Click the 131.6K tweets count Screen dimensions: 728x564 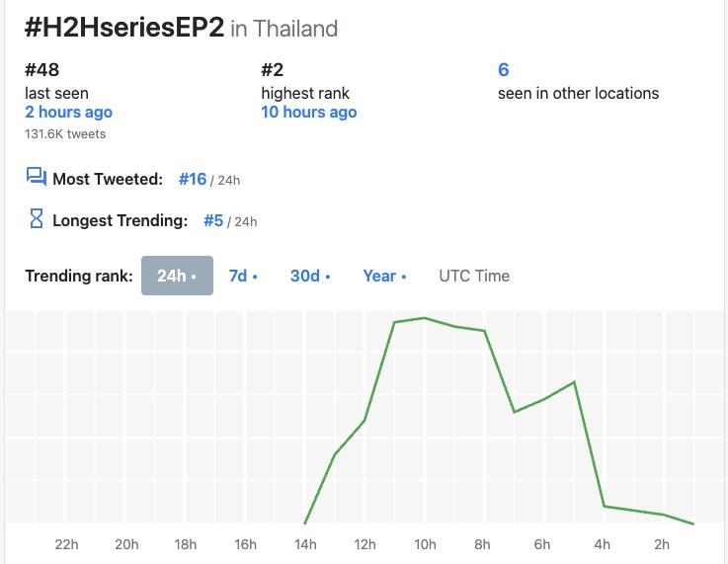(x=65, y=134)
